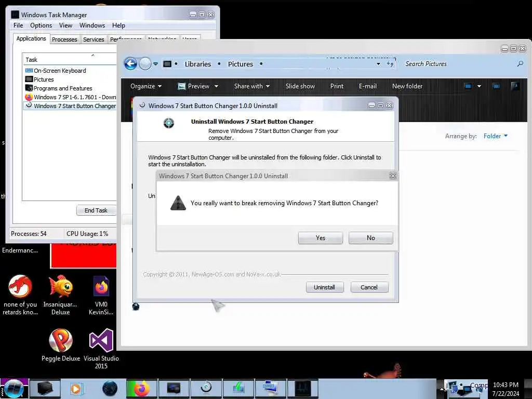The height and width of the screenshot is (399, 532).
Task: Select the Windows 7 SP1 Firefox task row
Action: coord(70,97)
